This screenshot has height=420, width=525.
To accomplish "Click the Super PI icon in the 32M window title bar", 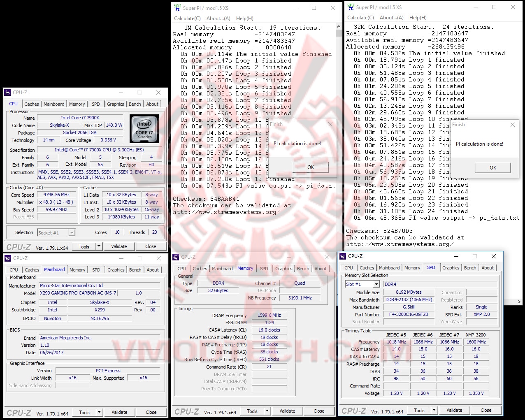I will pos(350,7).
